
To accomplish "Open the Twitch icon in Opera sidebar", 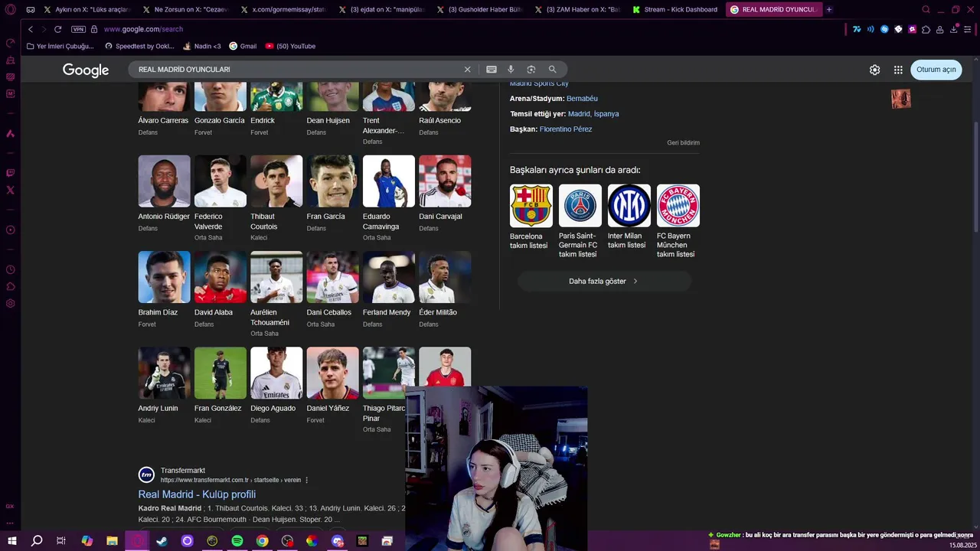I will (10, 173).
